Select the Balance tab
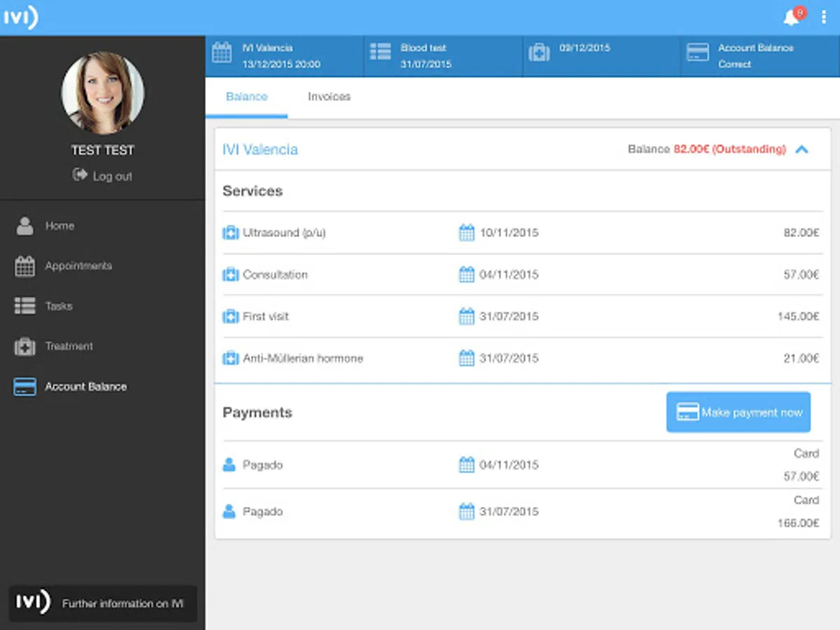The height and width of the screenshot is (630, 840). 246,97
